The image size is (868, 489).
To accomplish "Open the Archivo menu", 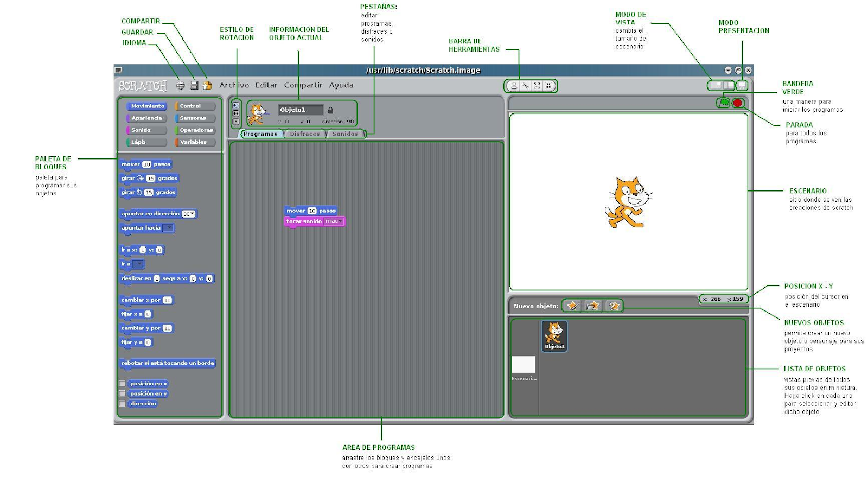I will (234, 85).
